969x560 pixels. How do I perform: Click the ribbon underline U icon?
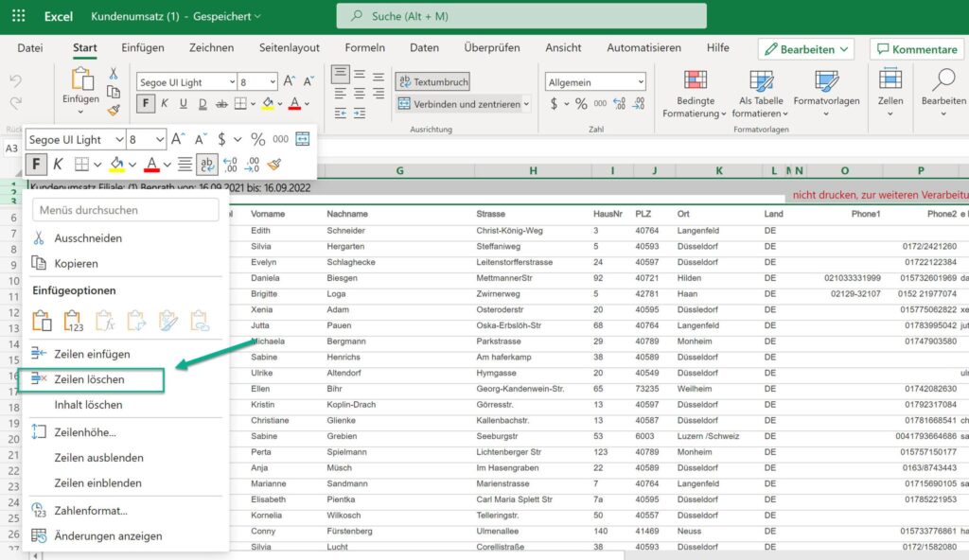click(x=183, y=104)
